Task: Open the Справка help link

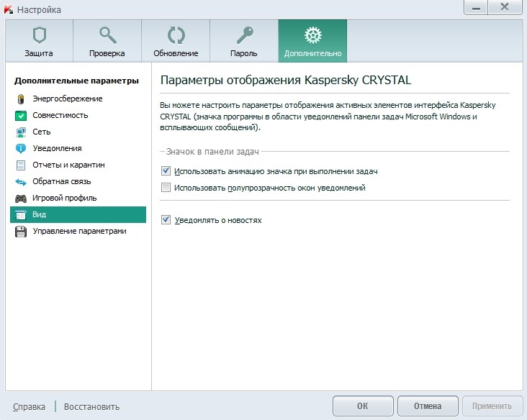Action: click(x=29, y=406)
